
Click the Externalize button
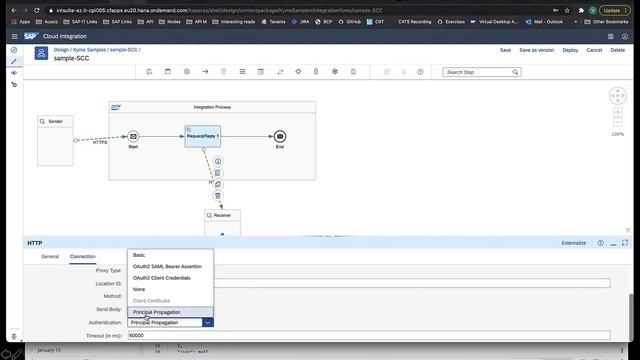pyautogui.click(x=573, y=243)
